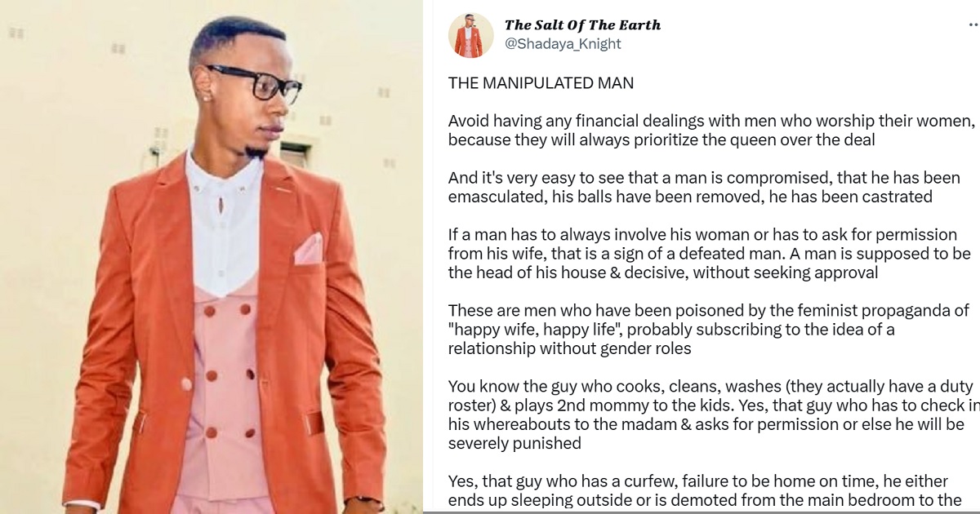Click the paragraph starting You know the guy
Viewport: 980px width, 514px height.
712,415
